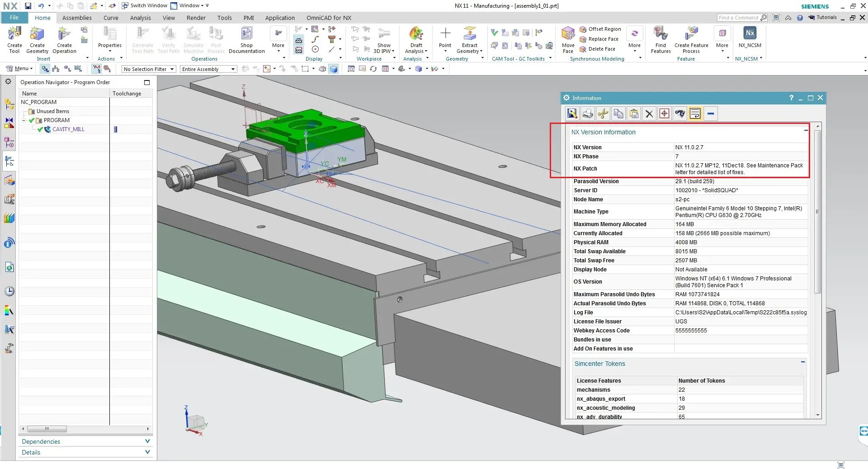Viewport: 868px width, 469px height.
Task: Open the File menu
Action: click(x=14, y=18)
